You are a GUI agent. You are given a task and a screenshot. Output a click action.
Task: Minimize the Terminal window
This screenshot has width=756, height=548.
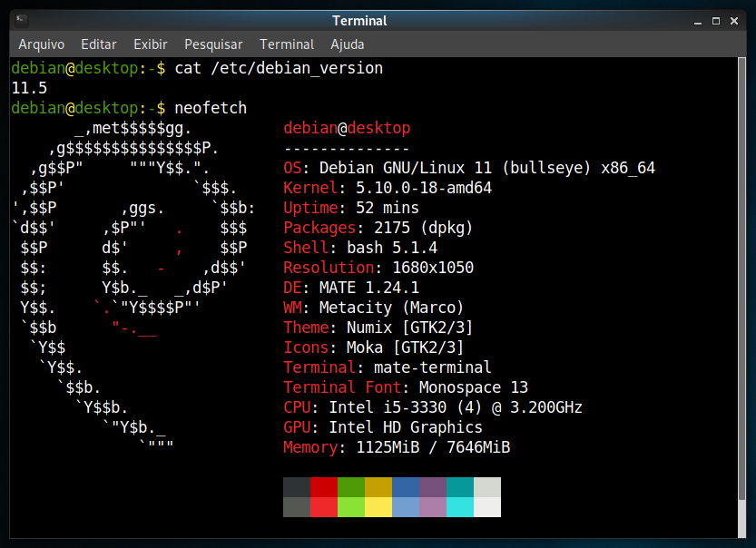pos(698,21)
